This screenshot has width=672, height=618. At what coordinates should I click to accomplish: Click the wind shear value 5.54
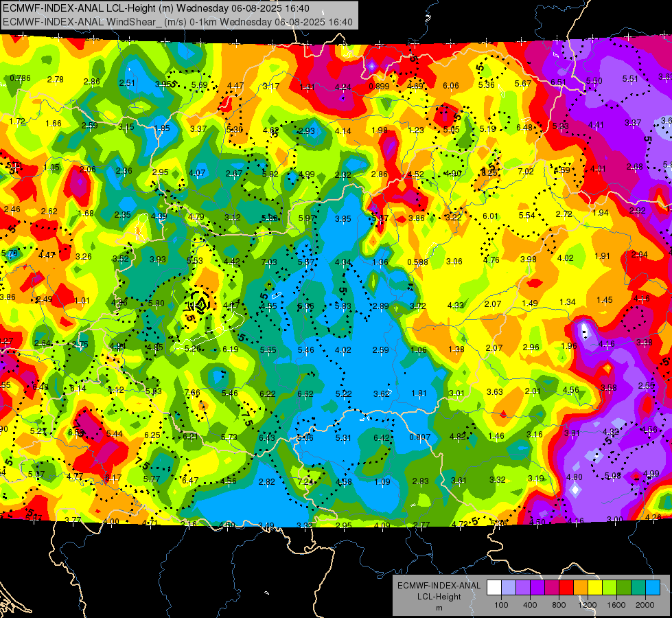coord(527,216)
